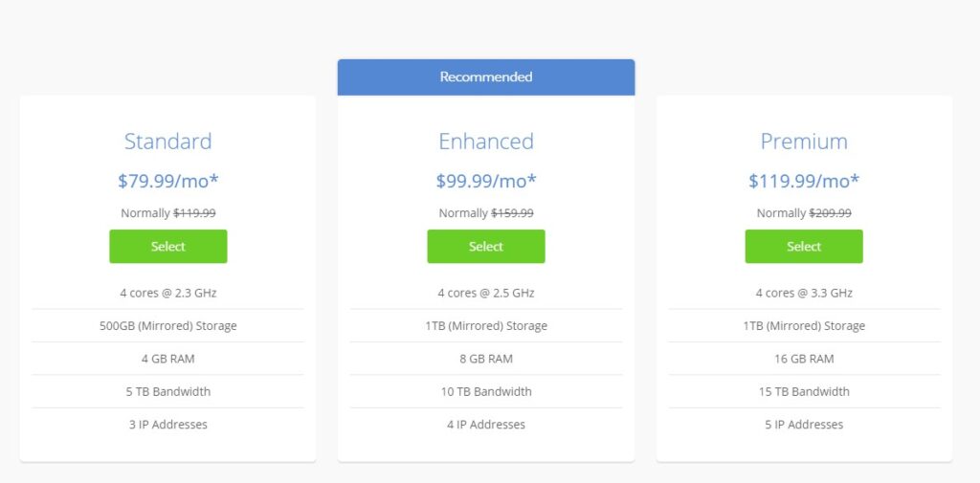Viewport: 980px width, 483px height.
Task: Select the Enhanced plan
Action: [486, 246]
